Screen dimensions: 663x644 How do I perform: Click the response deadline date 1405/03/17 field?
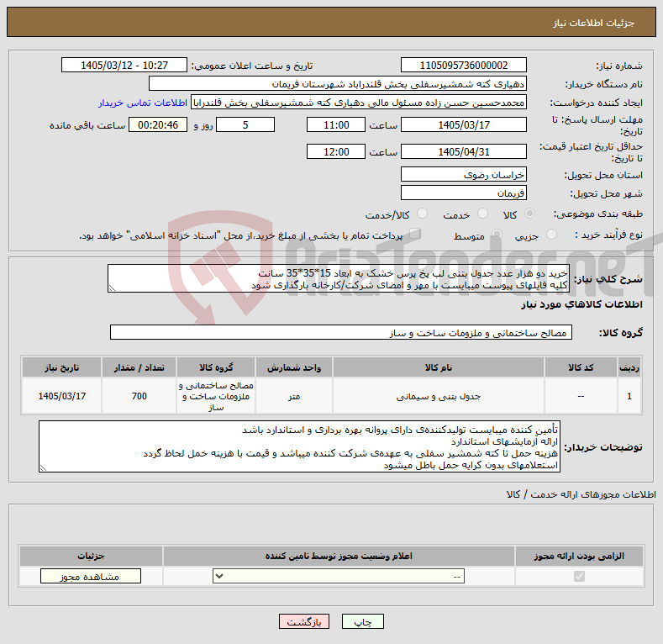coord(463,124)
